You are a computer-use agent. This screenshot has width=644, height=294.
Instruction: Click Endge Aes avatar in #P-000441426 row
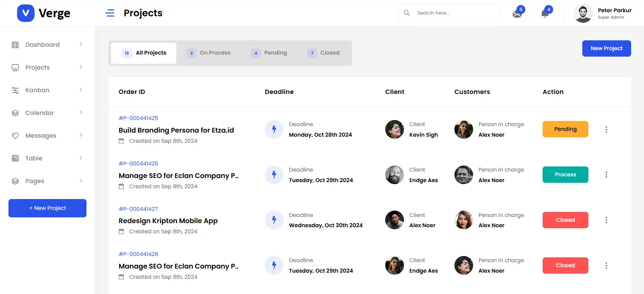(x=394, y=175)
